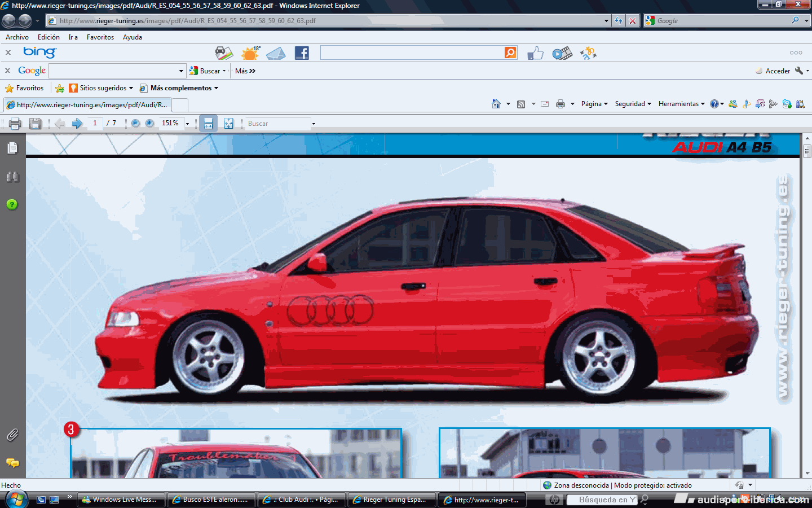Viewport: 812px width, 508px height.
Task: Click the thumbs-up like icon
Action: click(x=535, y=54)
